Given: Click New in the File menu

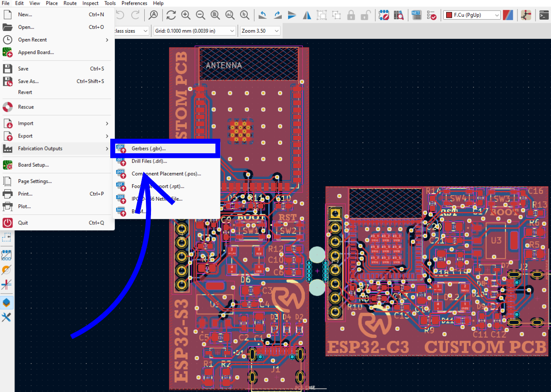Looking at the screenshot, I should (x=57, y=15).
